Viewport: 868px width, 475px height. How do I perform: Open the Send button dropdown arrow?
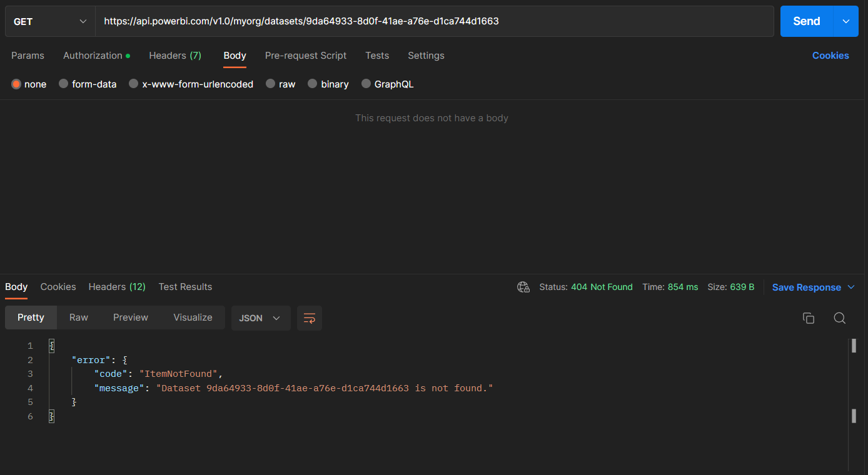846,21
